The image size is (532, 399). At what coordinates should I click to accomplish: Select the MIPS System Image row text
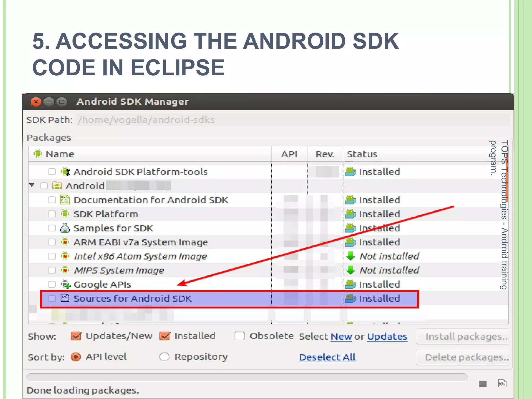click(119, 270)
